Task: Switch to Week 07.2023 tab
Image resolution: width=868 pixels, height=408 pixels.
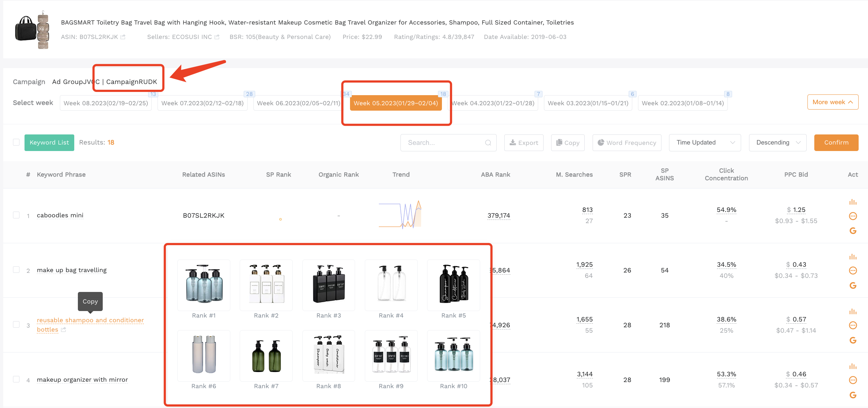Action: tap(203, 103)
